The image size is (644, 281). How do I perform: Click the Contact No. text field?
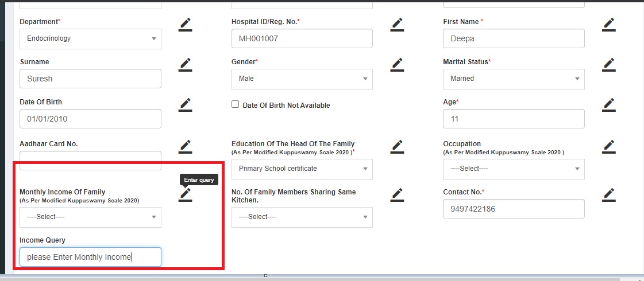pyautogui.click(x=514, y=209)
